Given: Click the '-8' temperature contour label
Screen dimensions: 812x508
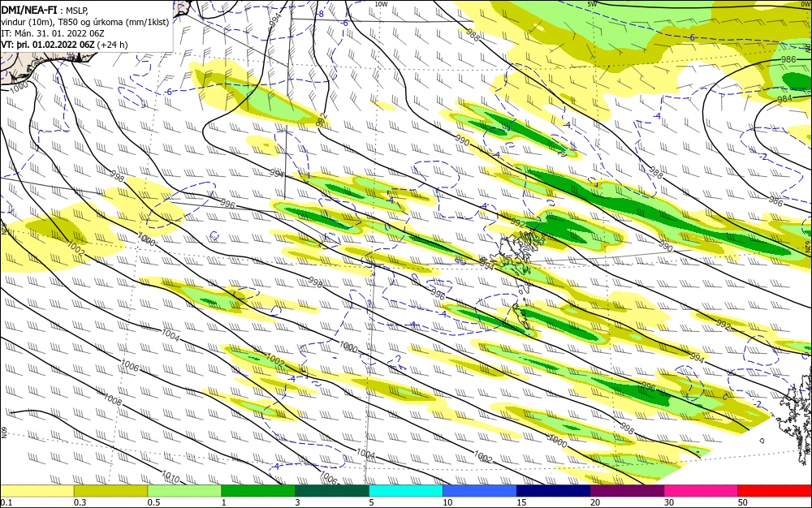Looking at the screenshot, I should 321,14.
